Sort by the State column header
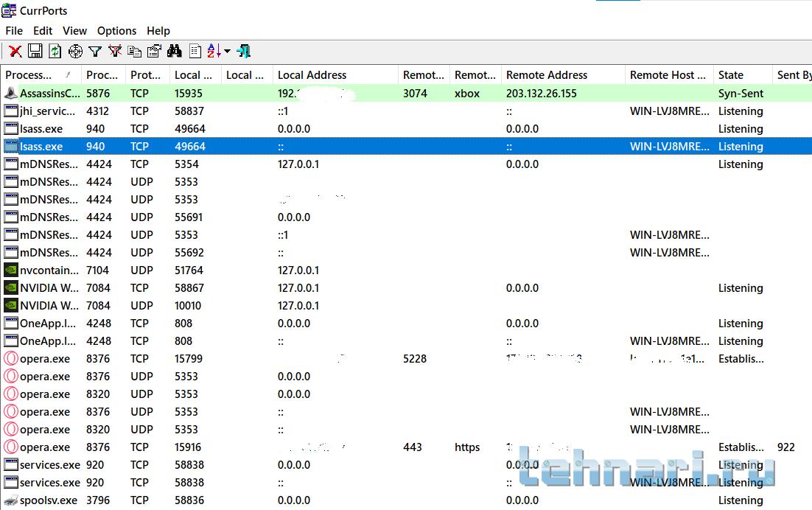812x510 pixels. (x=743, y=75)
